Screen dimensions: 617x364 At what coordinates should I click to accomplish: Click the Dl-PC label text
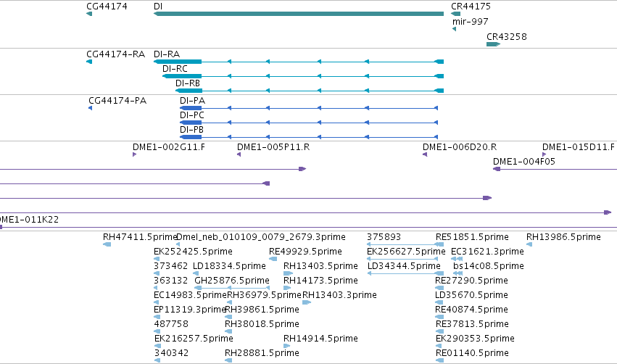click(x=192, y=115)
